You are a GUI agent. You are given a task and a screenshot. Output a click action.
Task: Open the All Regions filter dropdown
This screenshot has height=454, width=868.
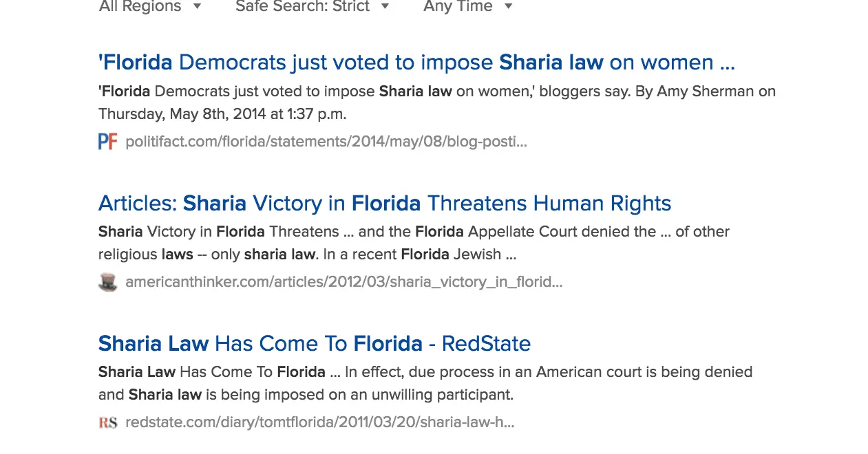140,7
